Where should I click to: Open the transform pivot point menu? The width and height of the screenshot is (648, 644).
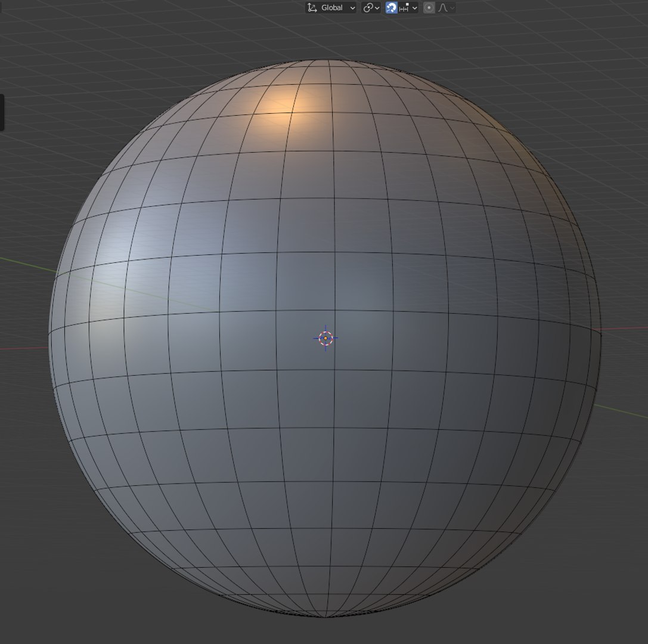coord(371,7)
